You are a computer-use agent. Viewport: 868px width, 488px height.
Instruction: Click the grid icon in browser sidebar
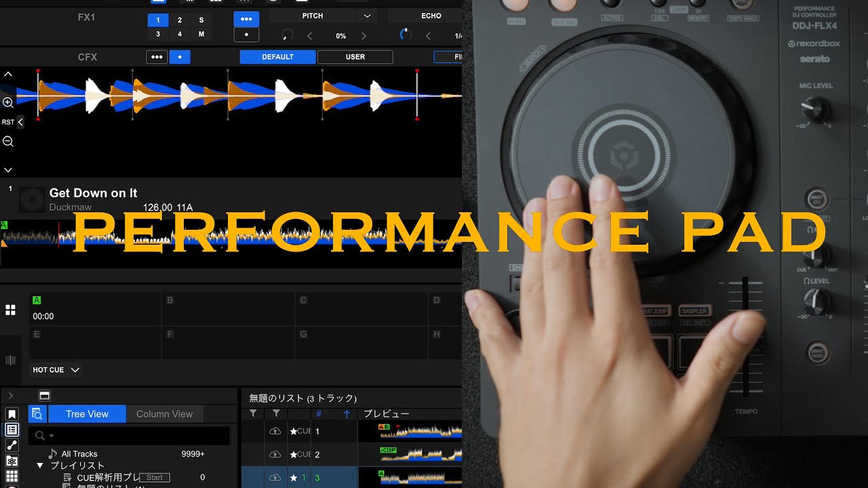tap(12, 476)
